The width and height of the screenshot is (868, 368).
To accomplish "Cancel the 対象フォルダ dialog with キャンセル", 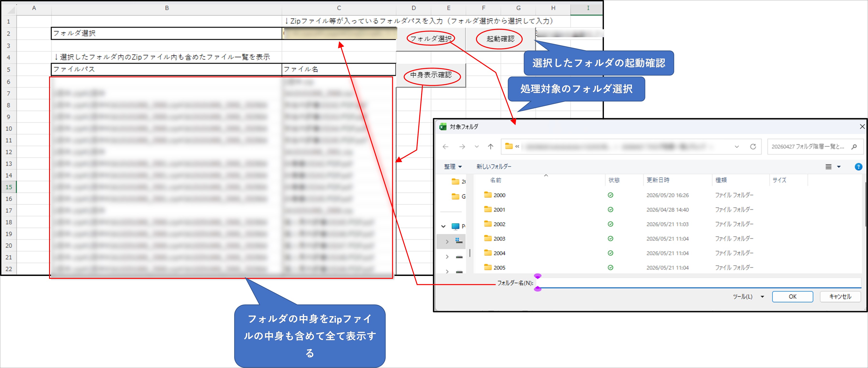I will pos(840,296).
